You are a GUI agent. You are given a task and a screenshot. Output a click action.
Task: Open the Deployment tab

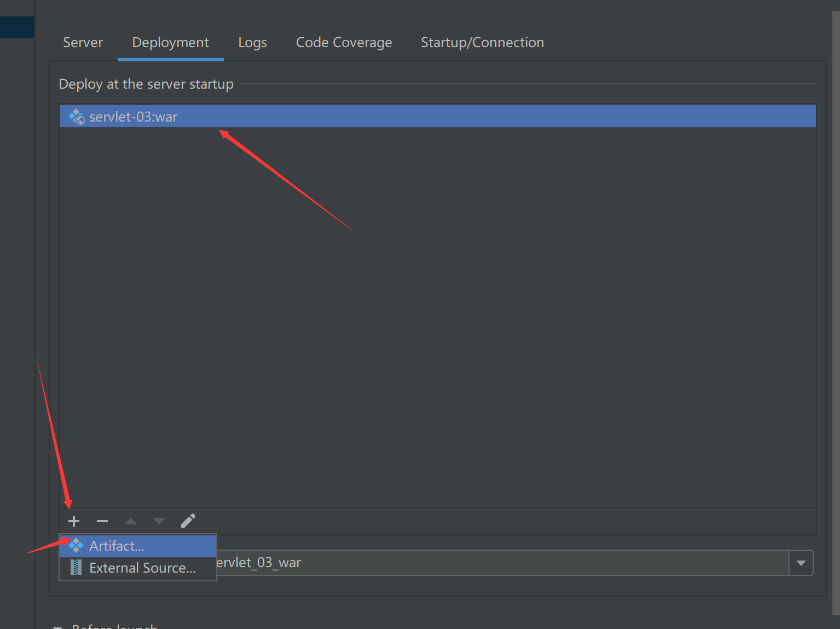pos(170,43)
